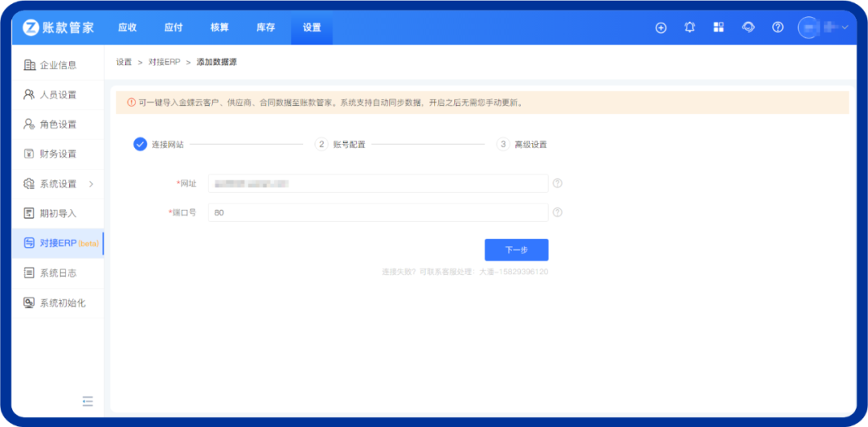This screenshot has height=427, width=868.
Task: Open the 库存 top menu
Action: click(x=265, y=27)
